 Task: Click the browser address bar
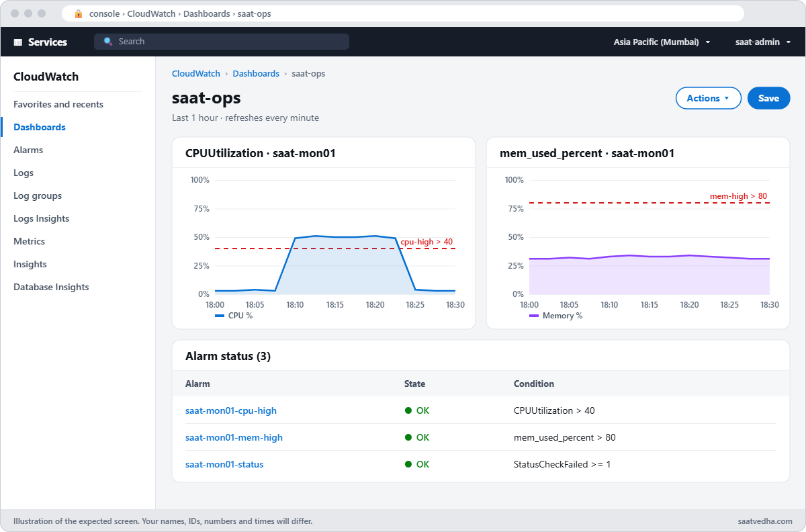tap(403, 13)
